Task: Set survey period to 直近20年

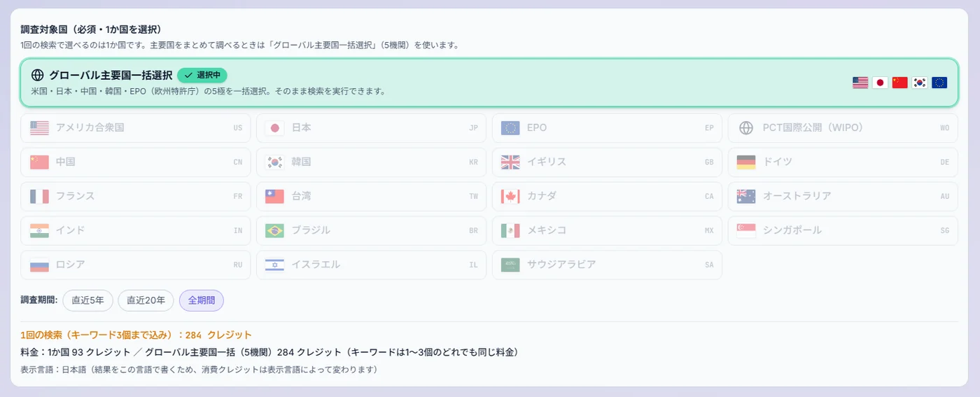Action: 146,300
